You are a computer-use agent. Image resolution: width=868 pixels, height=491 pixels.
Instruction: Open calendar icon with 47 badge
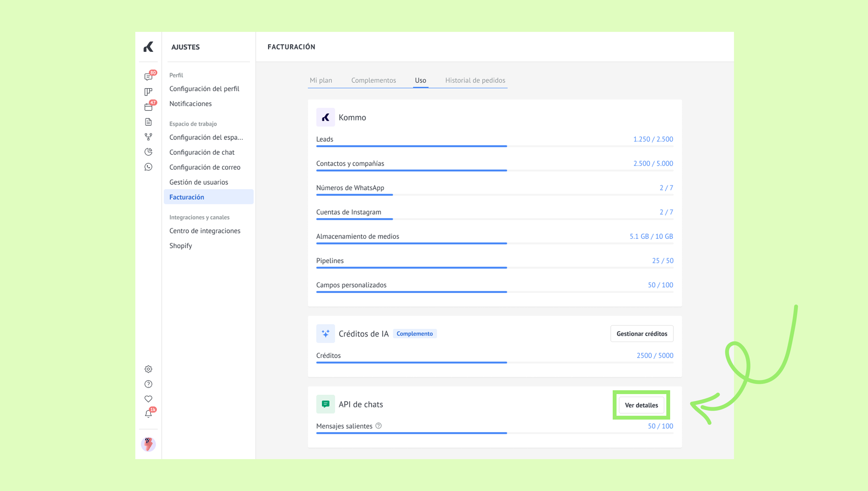(149, 106)
